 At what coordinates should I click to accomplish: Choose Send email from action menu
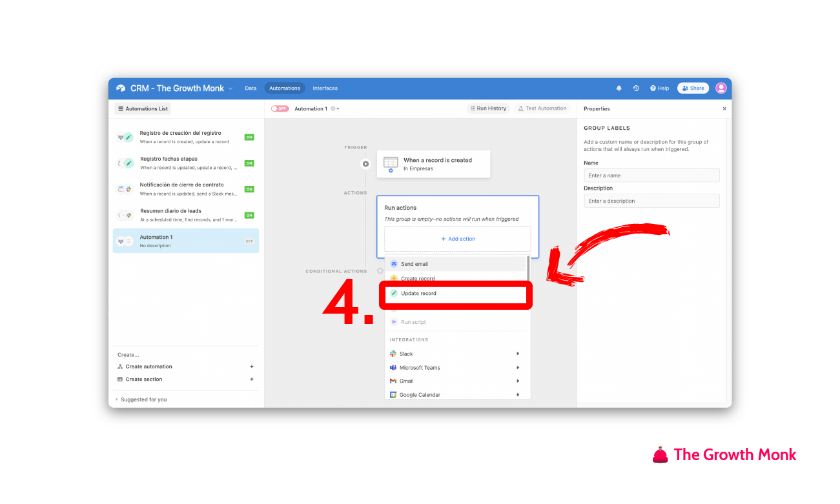click(x=456, y=264)
